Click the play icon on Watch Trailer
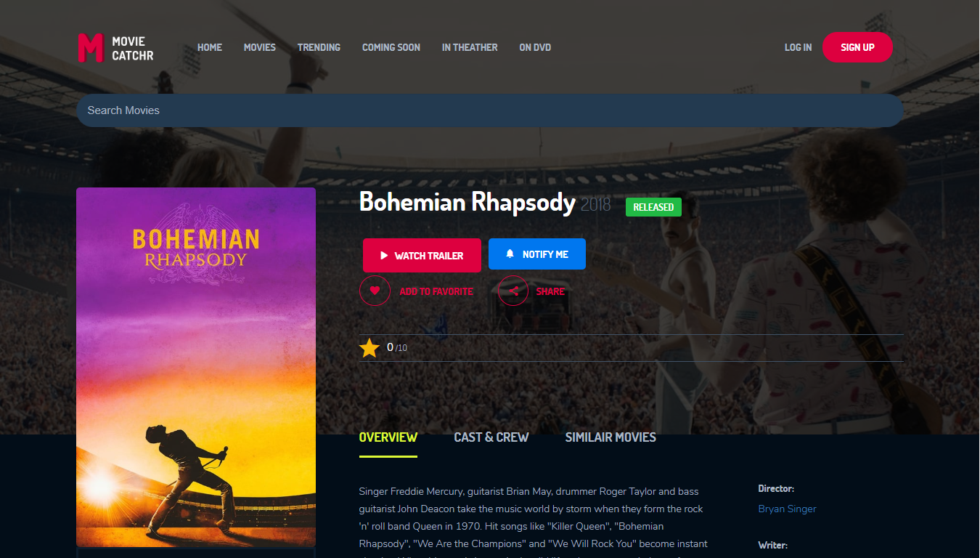980x558 pixels. coord(384,256)
